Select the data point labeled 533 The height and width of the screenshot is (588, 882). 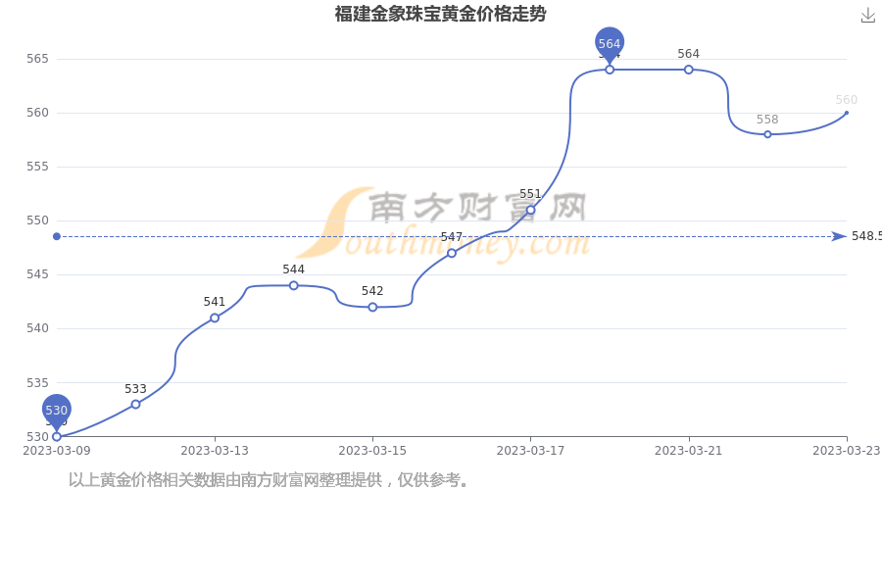tap(135, 405)
